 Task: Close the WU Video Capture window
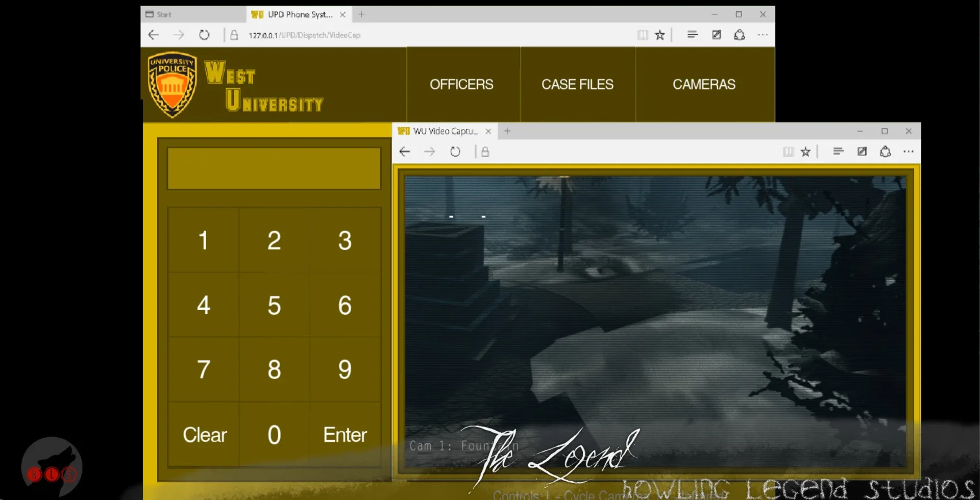pyautogui.click(x=909, y=131)
